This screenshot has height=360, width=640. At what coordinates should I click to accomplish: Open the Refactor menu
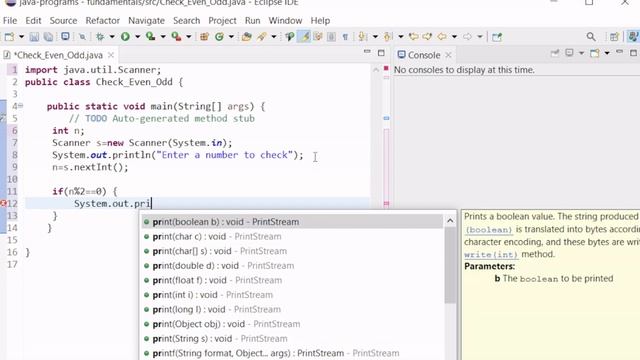pyautogui.click(x=102, y=20)
